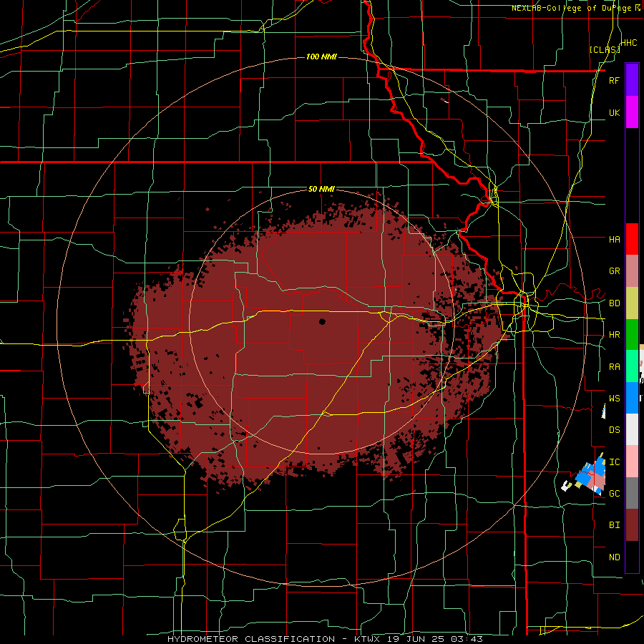Click the BI brown legend swatch
Image resolution: width=644 pixels, height=644 pixels.
(632, 525)
